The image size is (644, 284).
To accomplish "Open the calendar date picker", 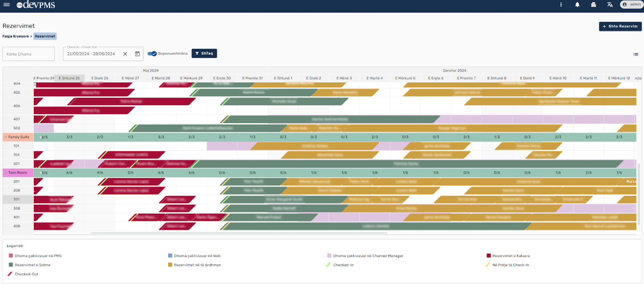I will 137,54.
